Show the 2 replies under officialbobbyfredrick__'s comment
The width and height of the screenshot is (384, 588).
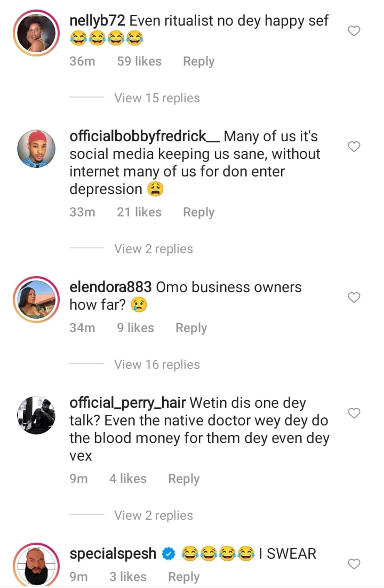(154, 249)
